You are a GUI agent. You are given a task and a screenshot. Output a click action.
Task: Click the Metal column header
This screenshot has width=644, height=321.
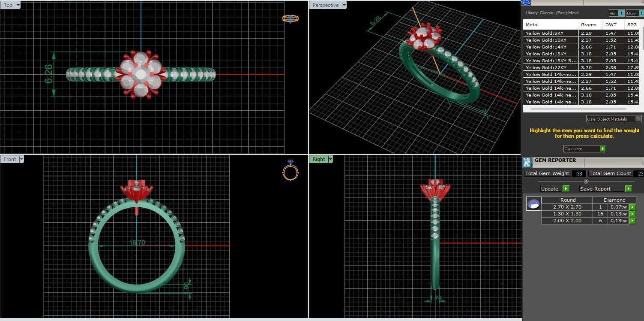coord(551,25)
